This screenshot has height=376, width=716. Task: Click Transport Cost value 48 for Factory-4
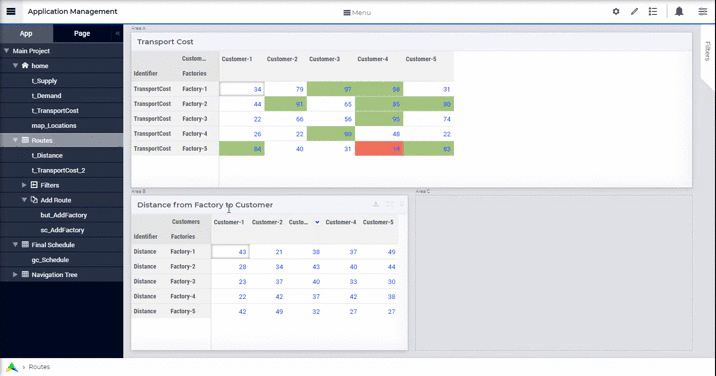pos(379,134)
